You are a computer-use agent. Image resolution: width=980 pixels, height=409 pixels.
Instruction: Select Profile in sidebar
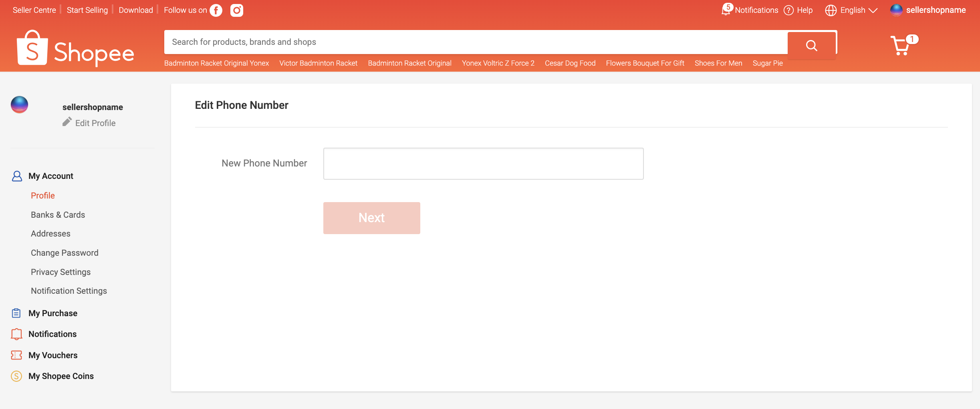(43, 196)
